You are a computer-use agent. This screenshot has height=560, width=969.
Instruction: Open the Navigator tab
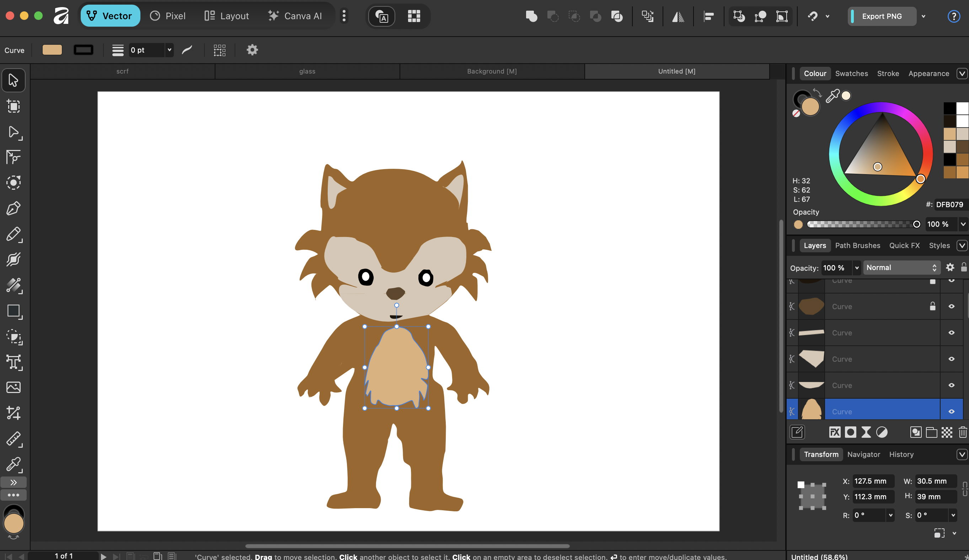863,454
